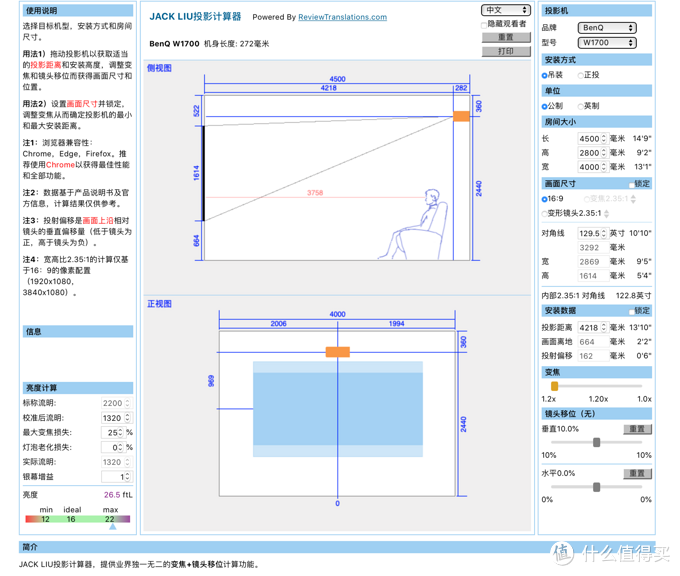680x576 pixels.
Task: Toggle the 画面尺寸 锁定 lock checkbox
Action: click(x=632, y=185)
